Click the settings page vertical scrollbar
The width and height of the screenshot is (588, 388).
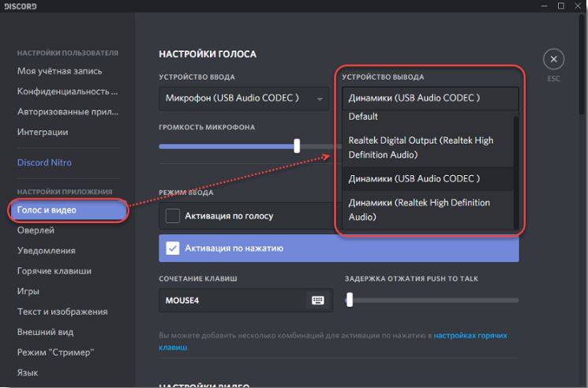[582, 64]
